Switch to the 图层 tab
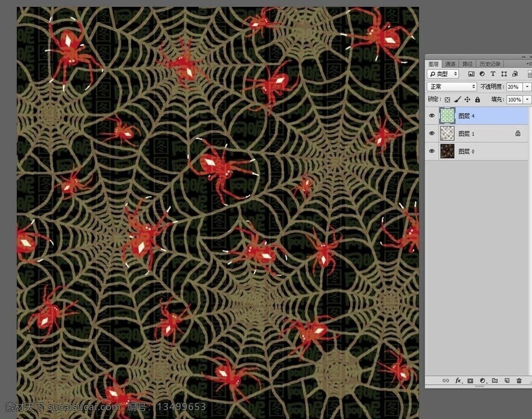Screen dimensions: 532x419 click(x=434, y=64)
